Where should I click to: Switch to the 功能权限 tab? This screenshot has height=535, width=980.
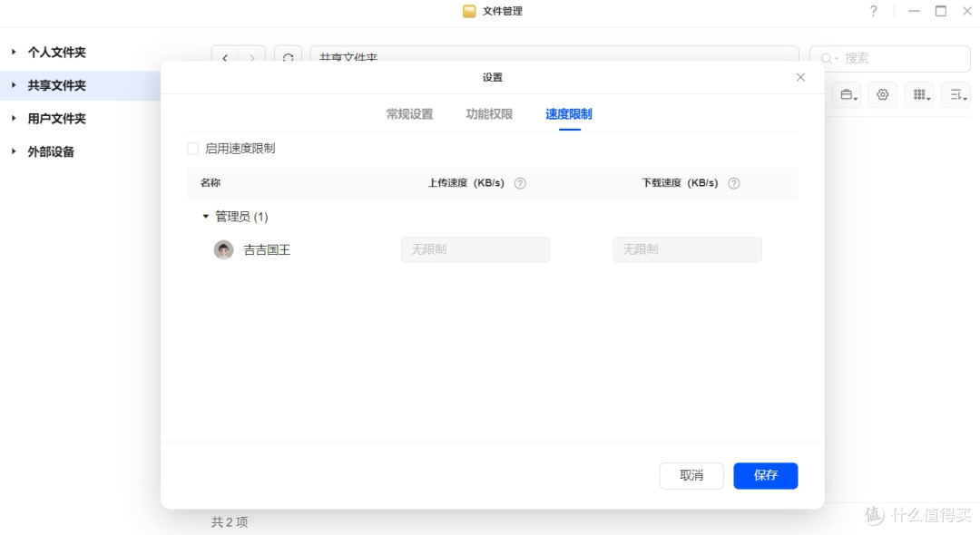click(489, 114)
